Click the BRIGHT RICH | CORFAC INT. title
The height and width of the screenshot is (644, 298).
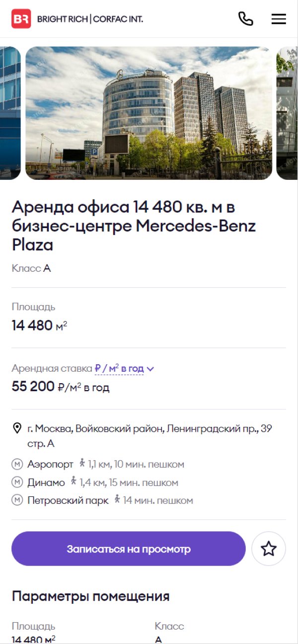click(90, 19)
